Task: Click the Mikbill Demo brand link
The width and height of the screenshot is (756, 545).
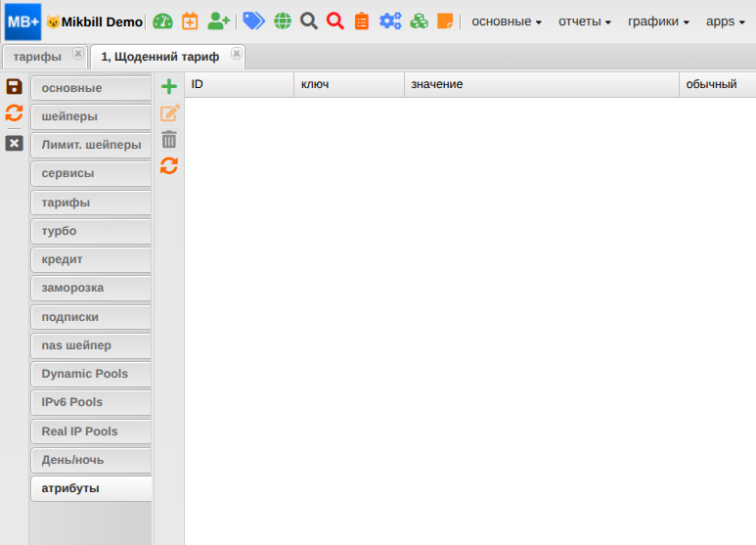Action: (96, 22)
